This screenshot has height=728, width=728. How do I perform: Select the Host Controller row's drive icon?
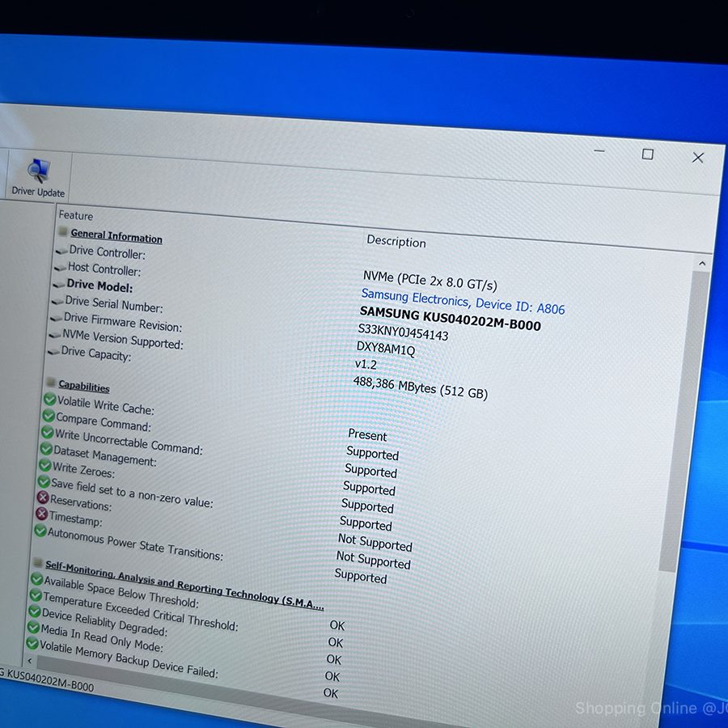[60, 268]
